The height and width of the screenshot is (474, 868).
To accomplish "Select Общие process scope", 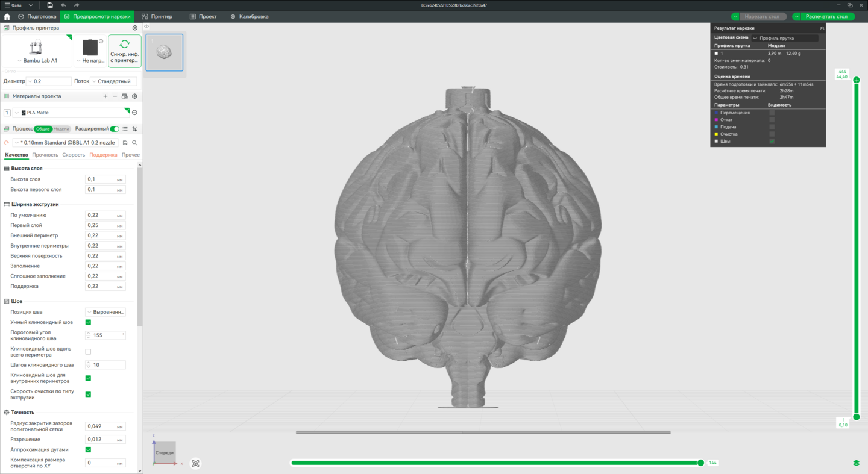I will point(43,129).
